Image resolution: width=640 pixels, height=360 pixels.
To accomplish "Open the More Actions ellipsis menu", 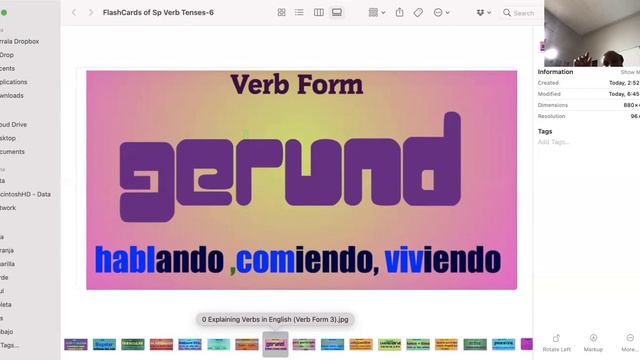I will [441, 13].
